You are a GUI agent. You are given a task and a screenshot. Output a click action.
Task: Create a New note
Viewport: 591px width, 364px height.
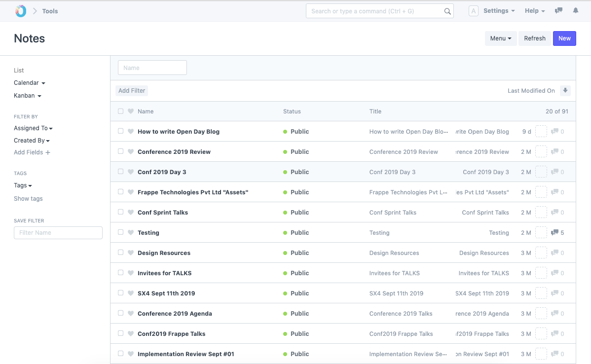tap(564, 38)
